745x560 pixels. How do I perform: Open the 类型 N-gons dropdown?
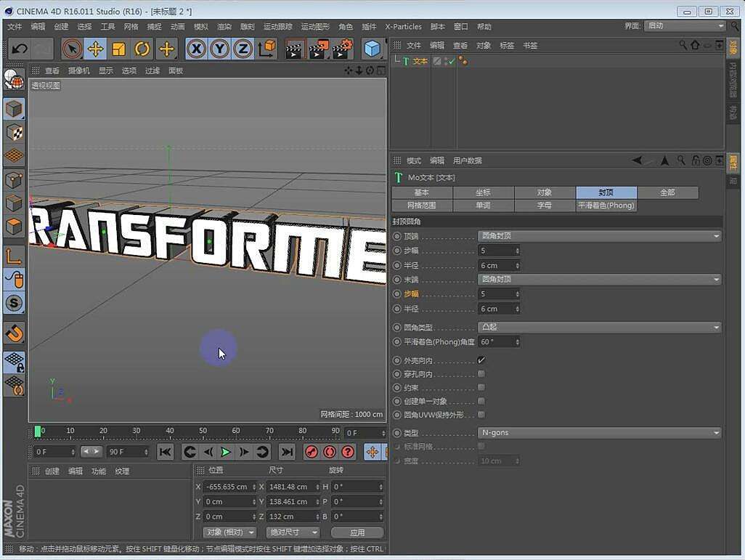599,433
